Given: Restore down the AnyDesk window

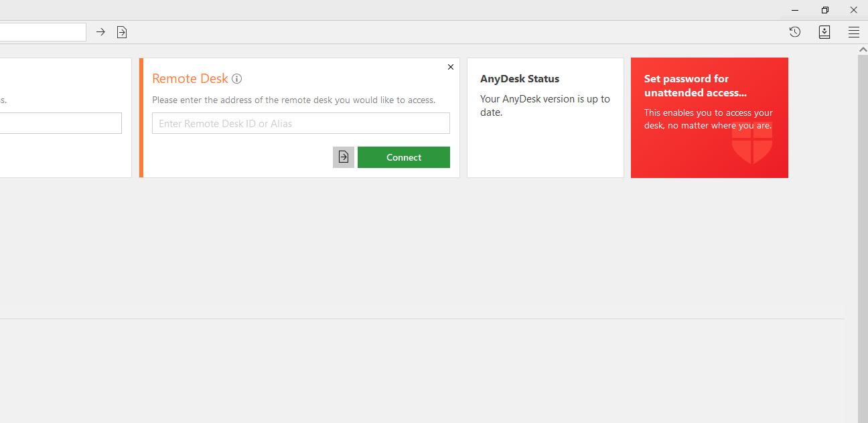Looking at the screenshot, I should point(825,10).
